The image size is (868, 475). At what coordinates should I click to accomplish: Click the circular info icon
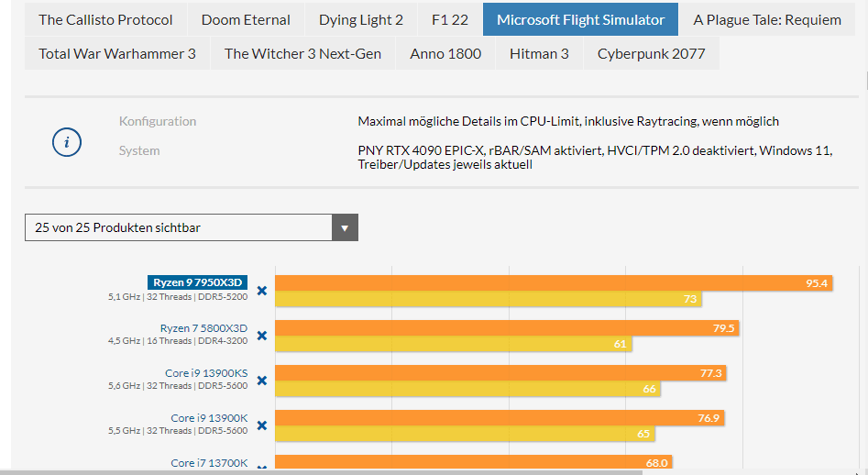tap(67, 142)
